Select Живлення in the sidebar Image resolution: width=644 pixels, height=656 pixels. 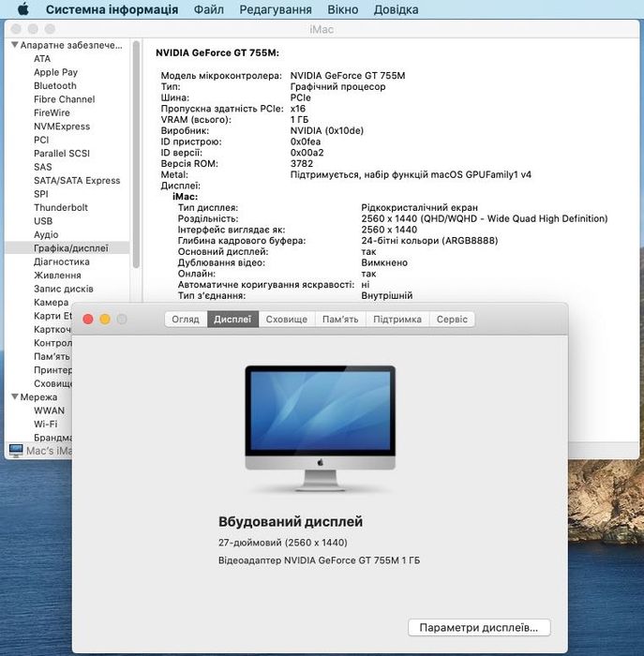(57, 276)
